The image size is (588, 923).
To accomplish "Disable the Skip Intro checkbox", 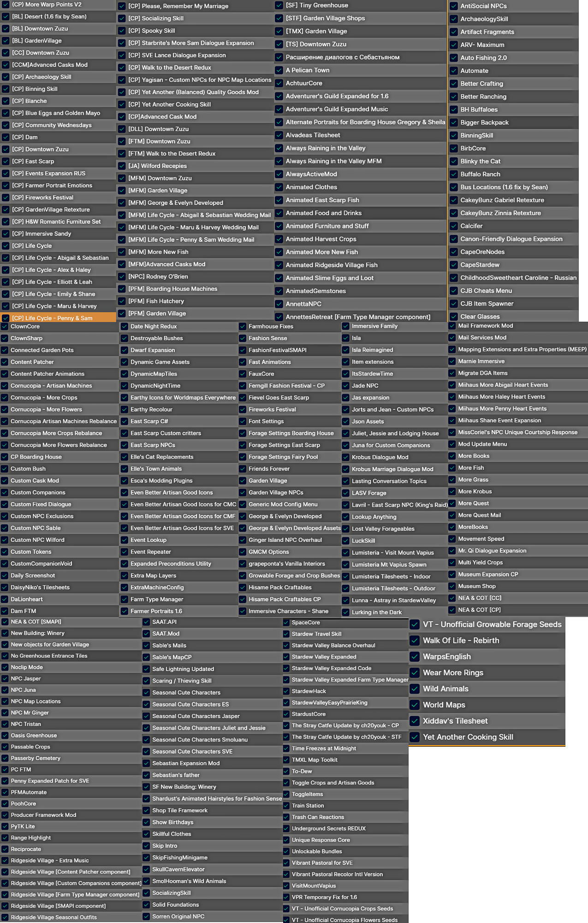I will (x=146, y=846).
